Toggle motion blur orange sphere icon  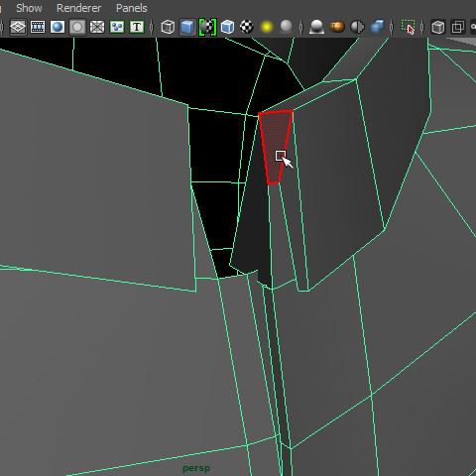337,27
